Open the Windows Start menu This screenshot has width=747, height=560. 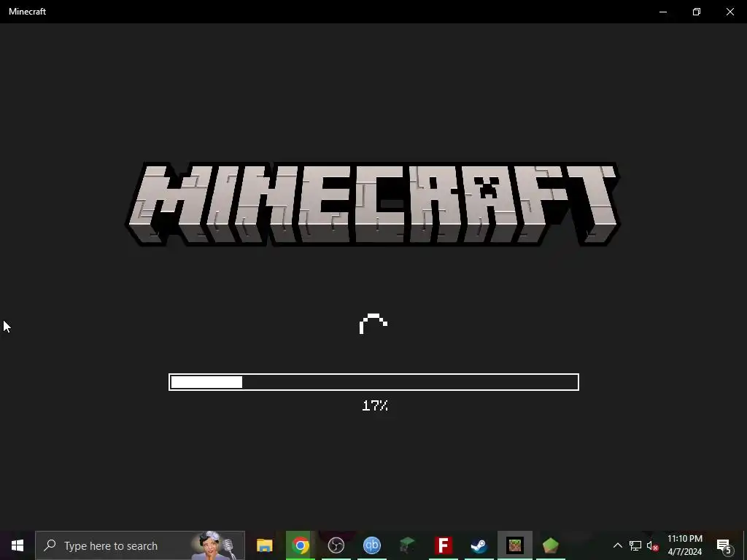tap(18, 545)
